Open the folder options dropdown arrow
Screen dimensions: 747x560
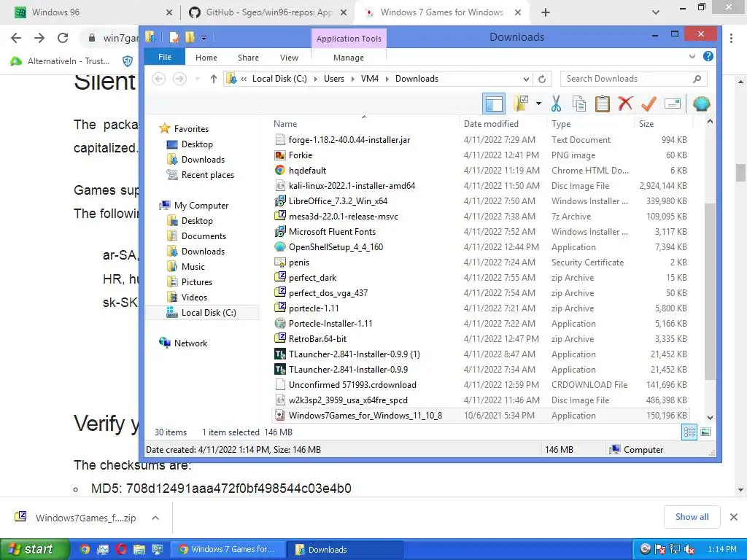coord(538,104)
